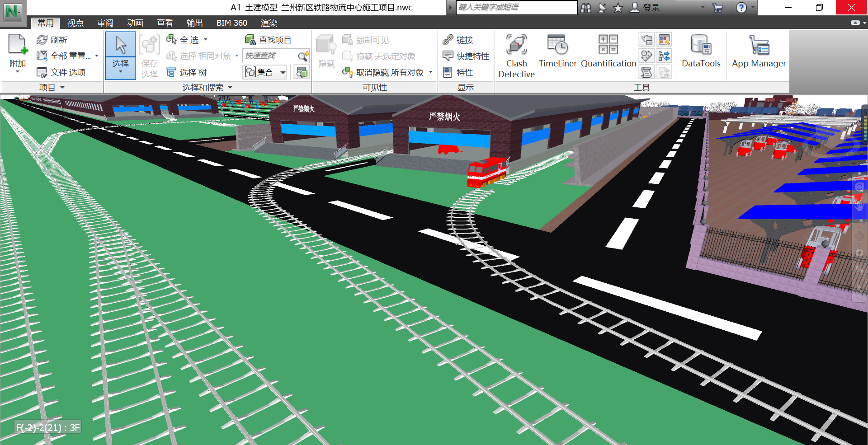This screenshot has width=868, height=445.
Task: Click the 刷新 (Refresh) button
Action: point(52,40)
